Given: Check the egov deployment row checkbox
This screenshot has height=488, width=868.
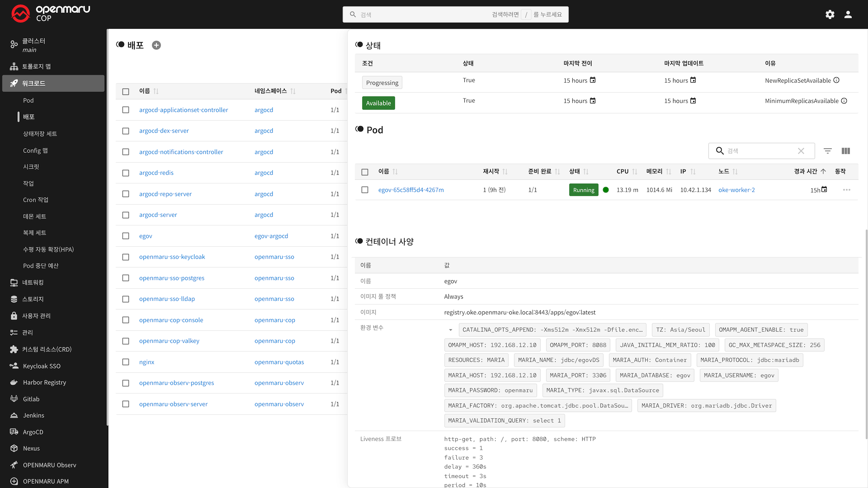Looking at the screenshot, I should point(126,236).
